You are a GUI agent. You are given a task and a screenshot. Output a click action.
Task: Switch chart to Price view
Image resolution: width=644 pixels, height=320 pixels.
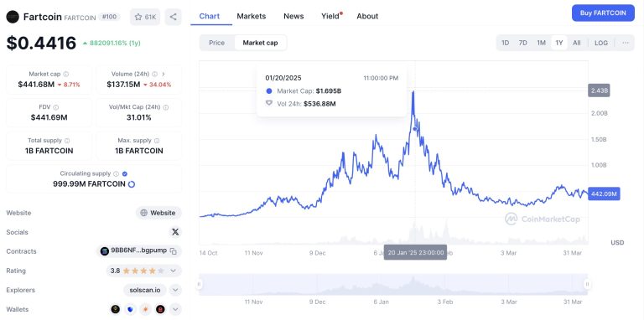click(217, 43)
